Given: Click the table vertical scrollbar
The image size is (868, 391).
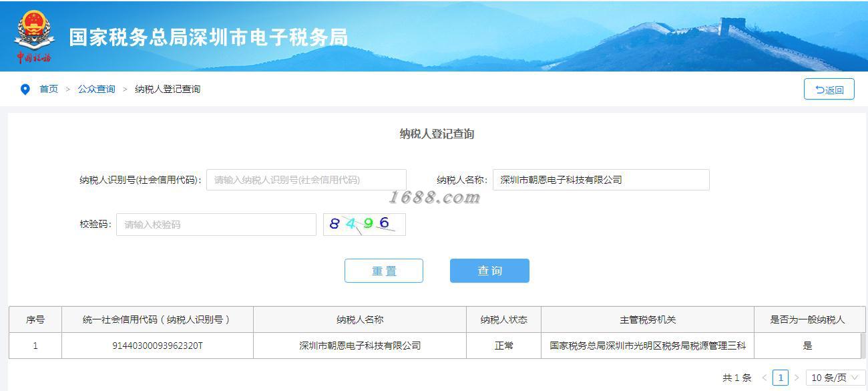Looking at the screenshot, I should click(863, 346).
